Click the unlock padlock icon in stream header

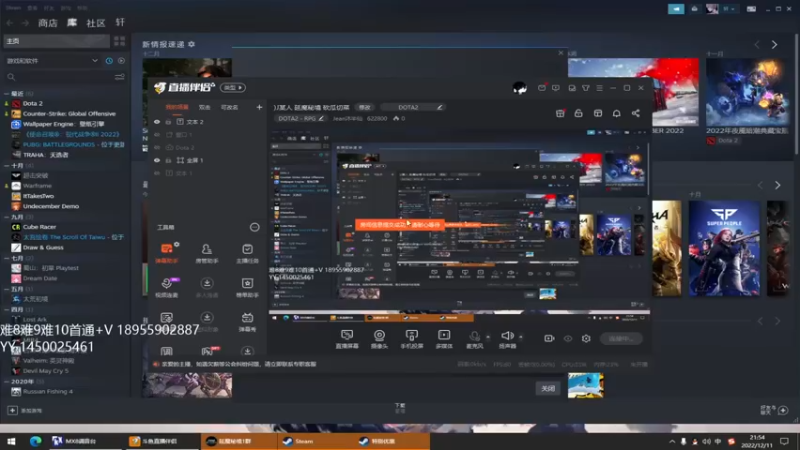(578, 113)
